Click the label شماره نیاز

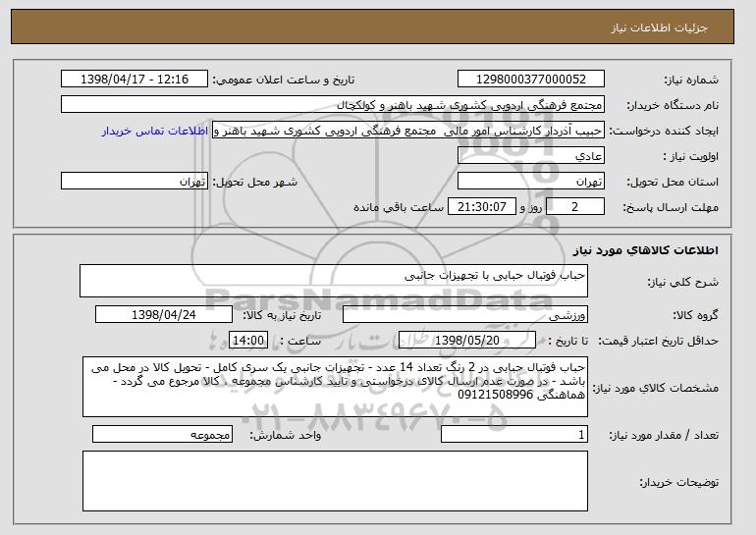tap(691, 80)
